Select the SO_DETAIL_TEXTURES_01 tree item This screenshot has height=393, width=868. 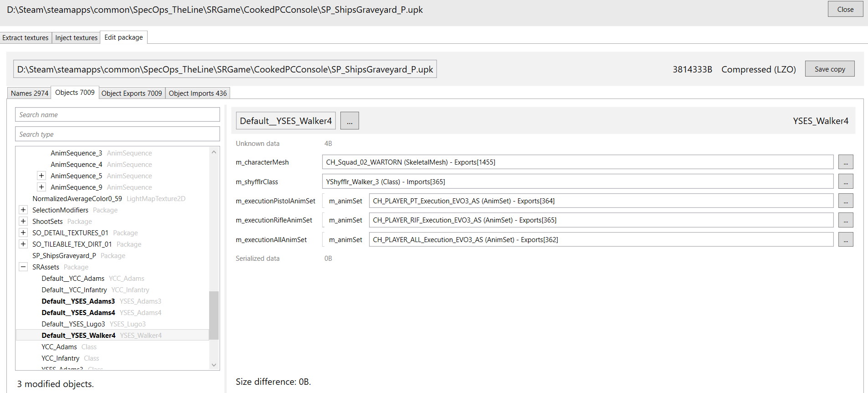click(x=70, y=233)
